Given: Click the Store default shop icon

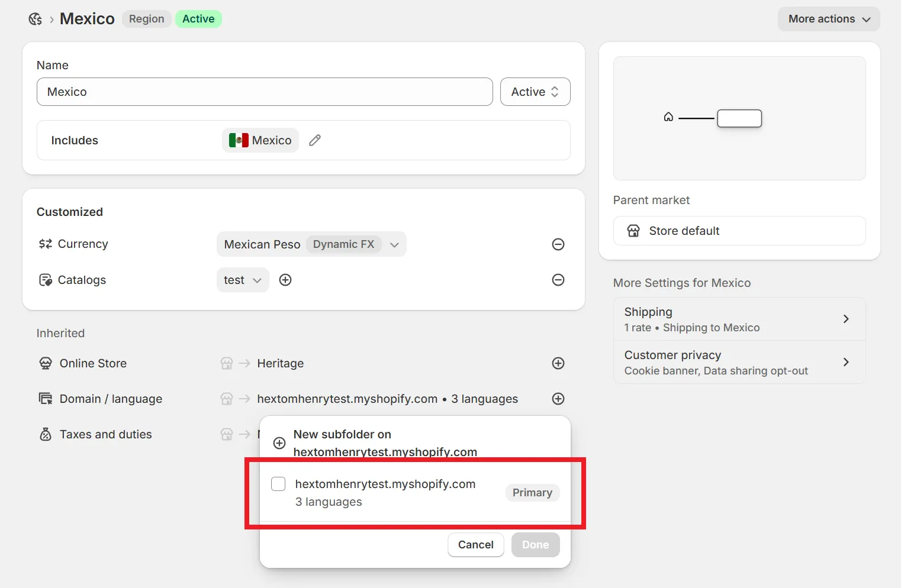Looking at the screenshot, I should coord(633,231).
